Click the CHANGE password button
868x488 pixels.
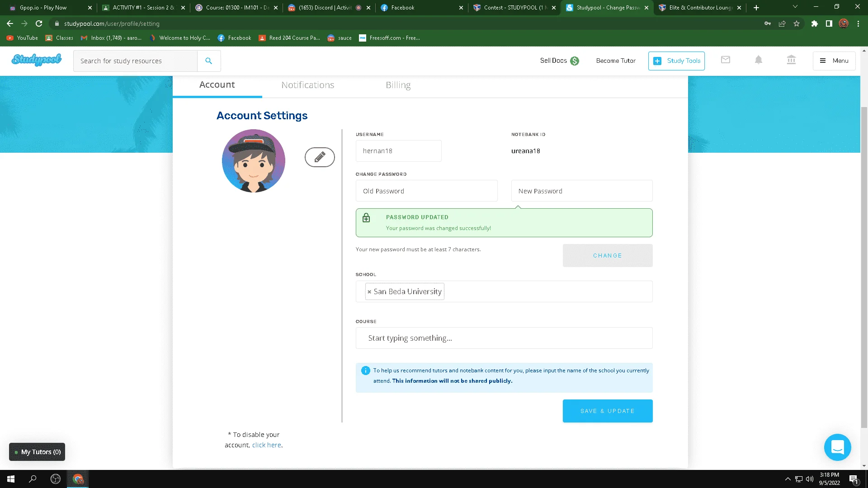coord(608,256)
